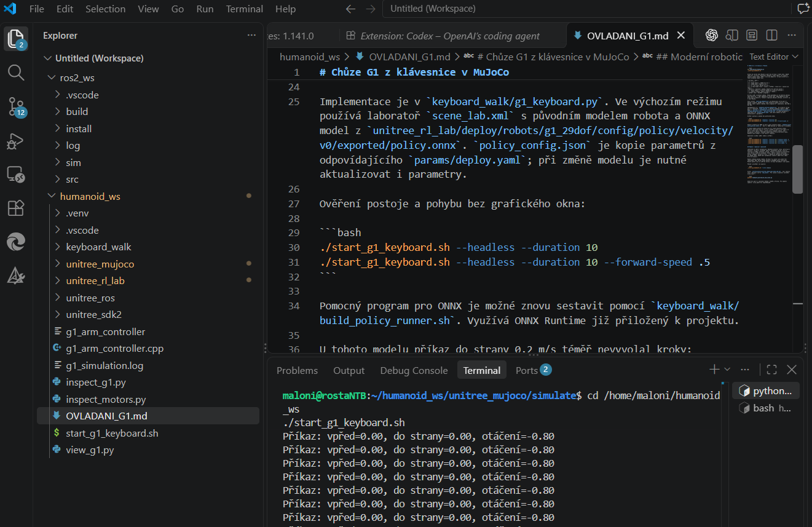Open the Explorer view in activity bar
812x527 pixels.
[x=16, y=39]
